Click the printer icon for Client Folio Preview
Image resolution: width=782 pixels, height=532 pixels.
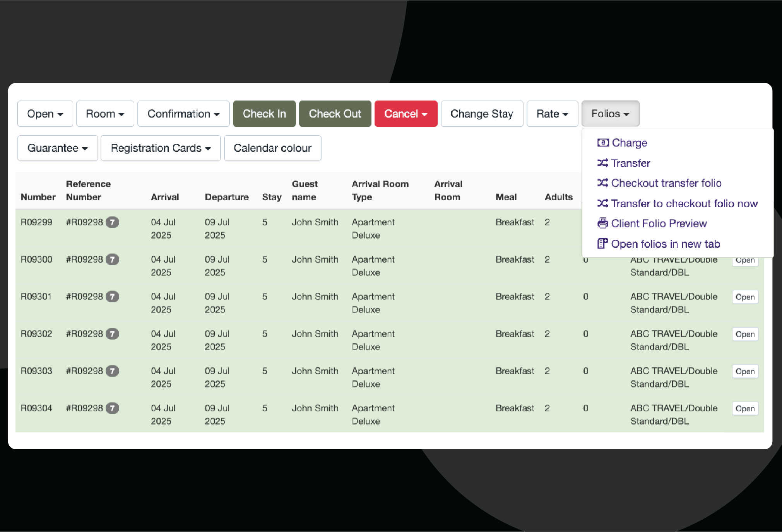(x=602, y=223)
